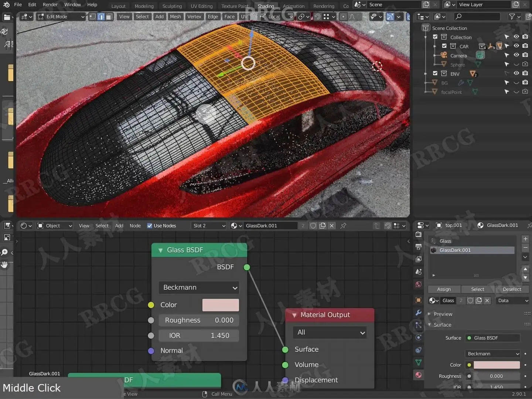Open the mesh data properties tab
Screen dimensions: 532x399
point(419,363)
